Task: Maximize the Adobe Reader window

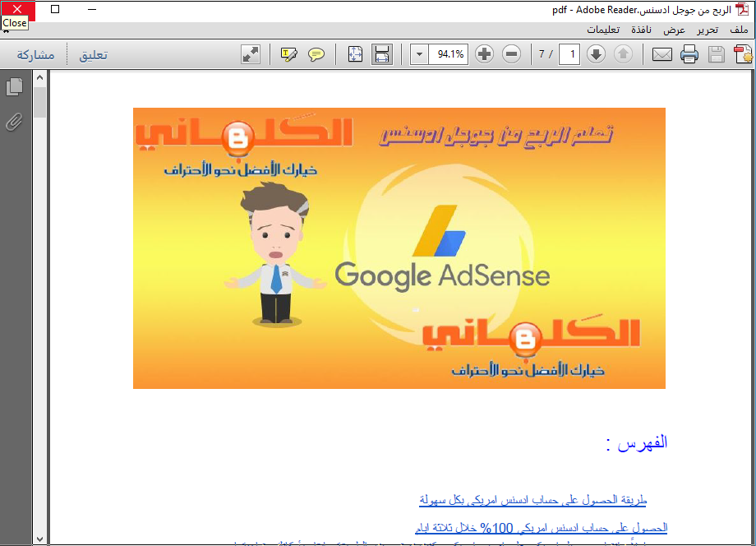Action: pyautogui.click(x=55, y=9)
